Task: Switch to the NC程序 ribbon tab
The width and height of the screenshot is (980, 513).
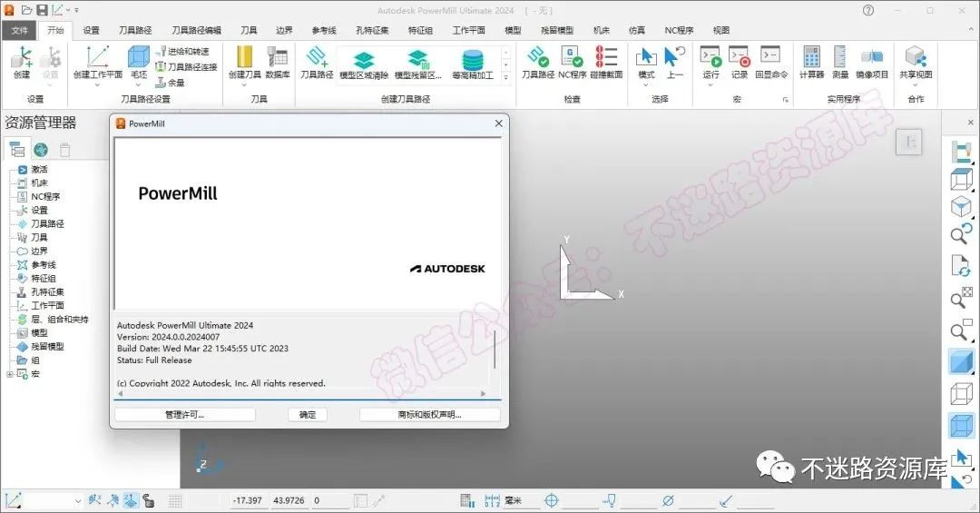Action: point(679,30)
